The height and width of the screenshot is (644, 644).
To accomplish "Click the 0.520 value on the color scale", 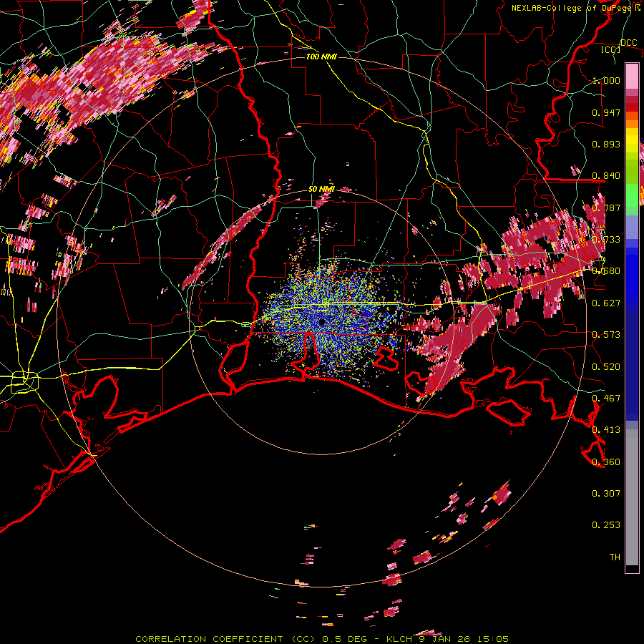I will pos(606,366).
